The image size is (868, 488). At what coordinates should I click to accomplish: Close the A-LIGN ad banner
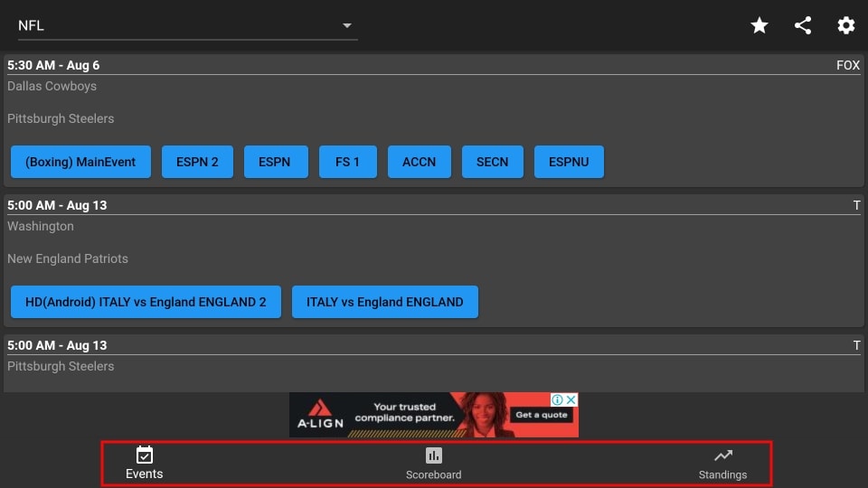click(571, 399)
